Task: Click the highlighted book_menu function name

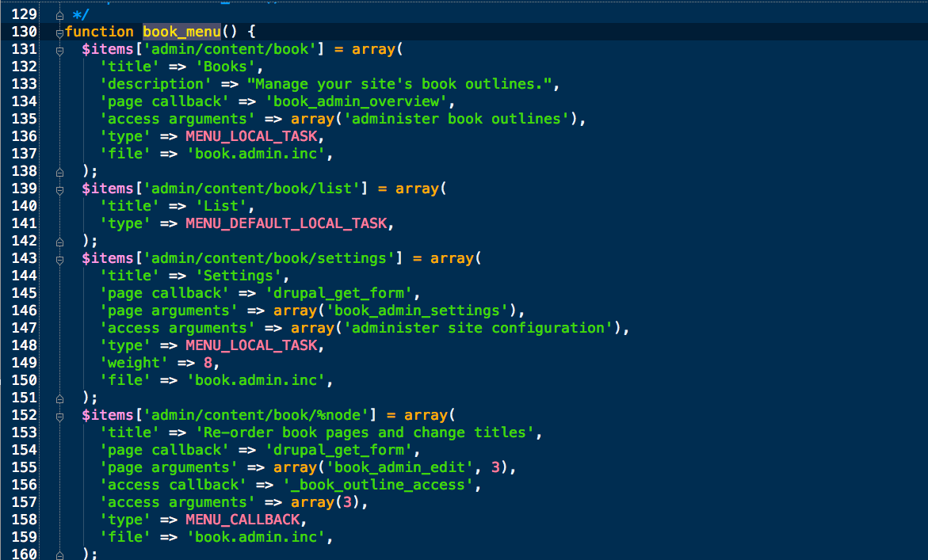Action: pos(181,32)
